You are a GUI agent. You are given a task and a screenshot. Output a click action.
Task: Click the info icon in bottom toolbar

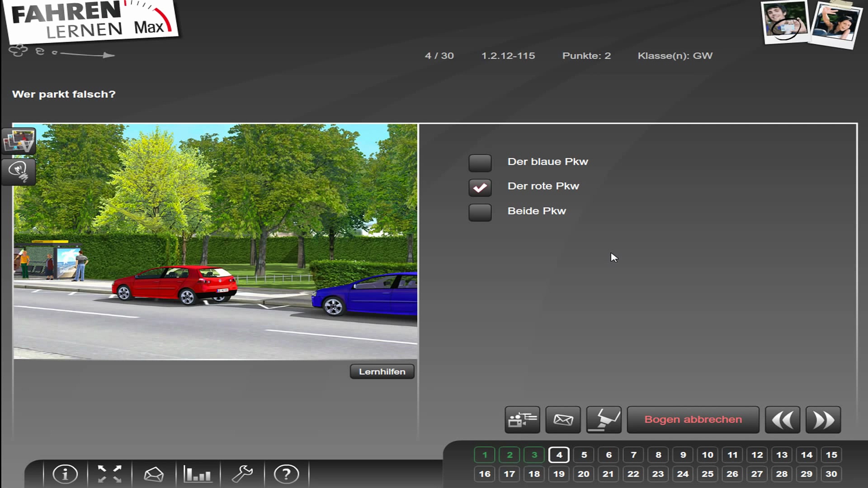tap(65, 474)
